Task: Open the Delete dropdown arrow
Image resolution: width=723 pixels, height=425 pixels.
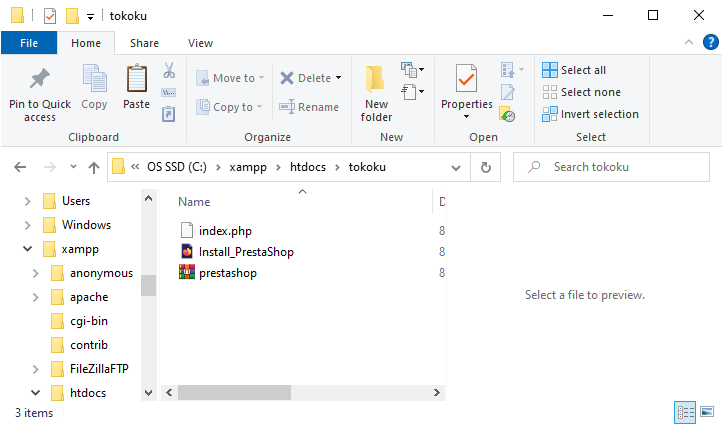Action: 338,78
